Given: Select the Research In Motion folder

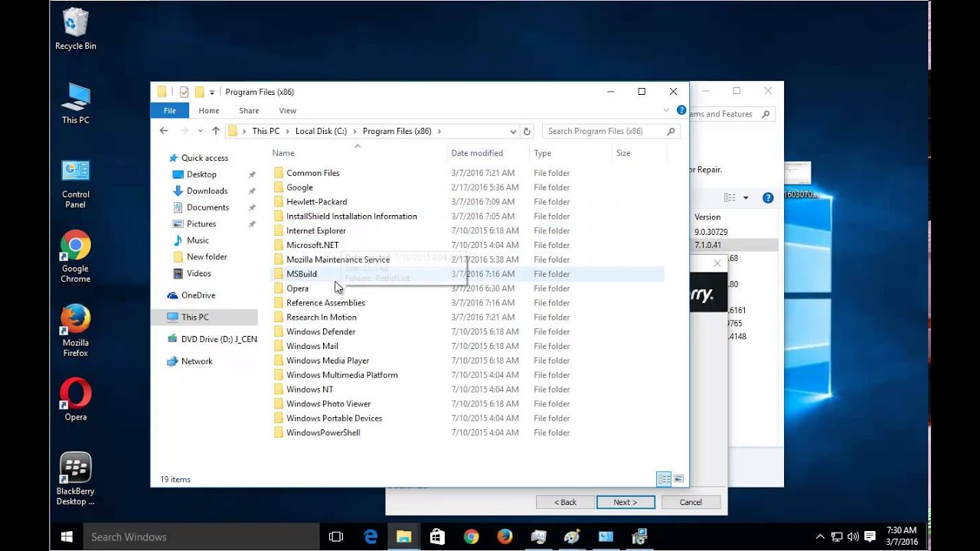Looking at the screenshot, I should click(x=321, y=318).
